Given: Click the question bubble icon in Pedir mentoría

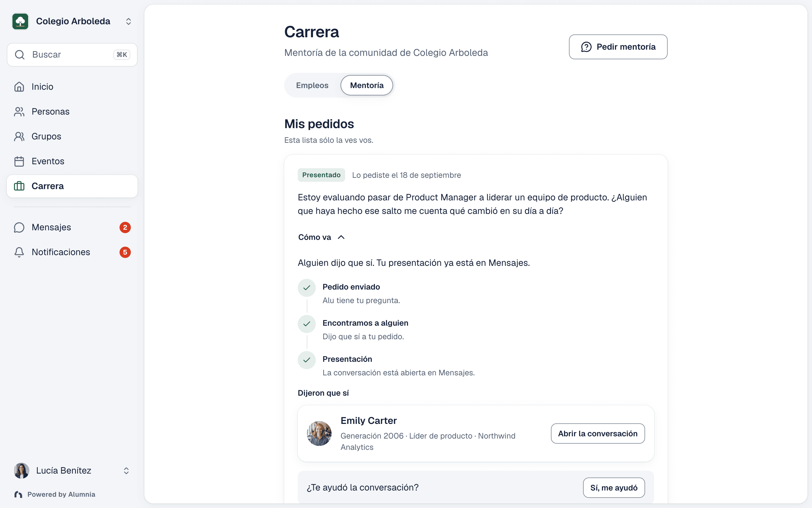Looking at the screenshot, I should [586, 47].
